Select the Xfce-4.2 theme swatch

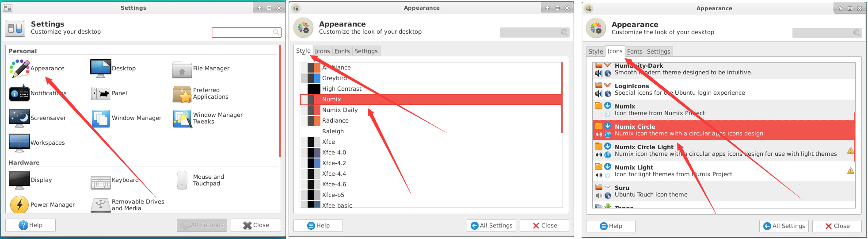[314, 163]
